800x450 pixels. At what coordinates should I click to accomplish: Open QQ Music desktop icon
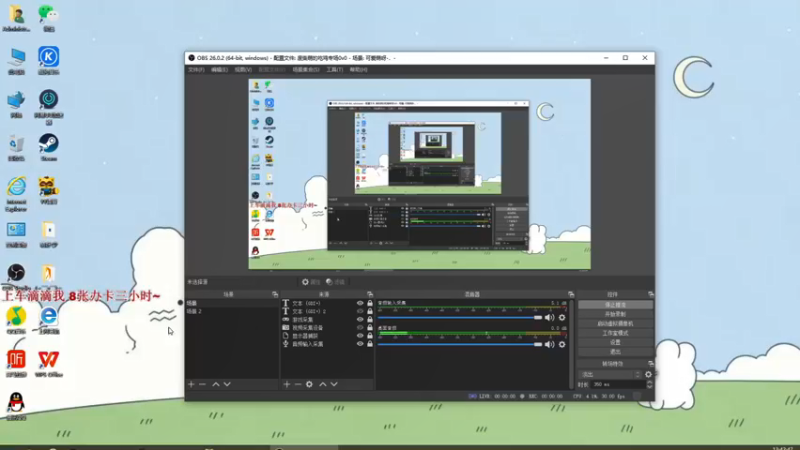(x=16, y=320)
